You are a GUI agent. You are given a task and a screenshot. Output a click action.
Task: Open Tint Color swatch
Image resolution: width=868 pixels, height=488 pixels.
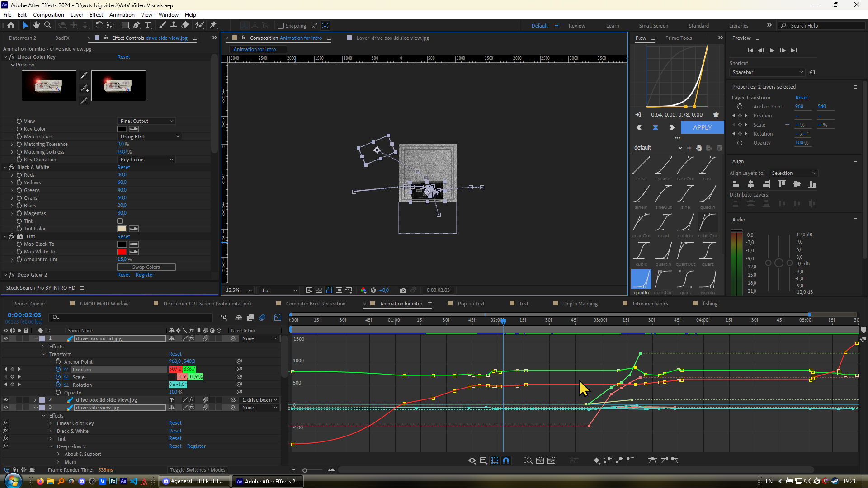[122, 229]
